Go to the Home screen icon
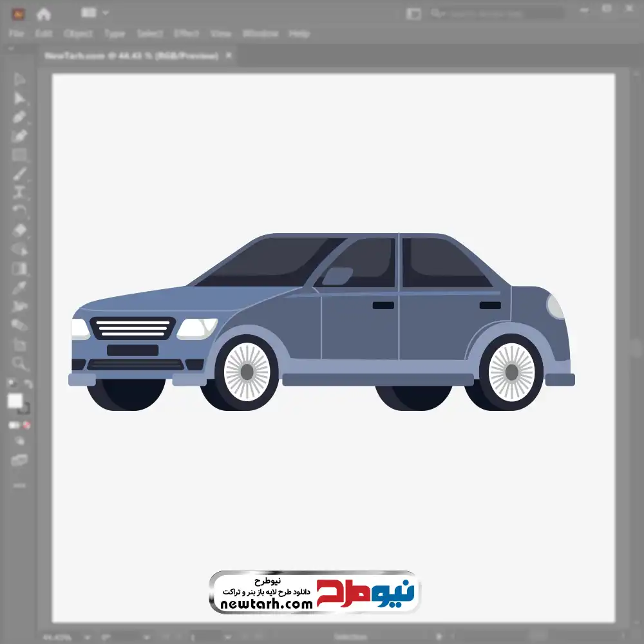644x644 pixels. pos(43,14)
